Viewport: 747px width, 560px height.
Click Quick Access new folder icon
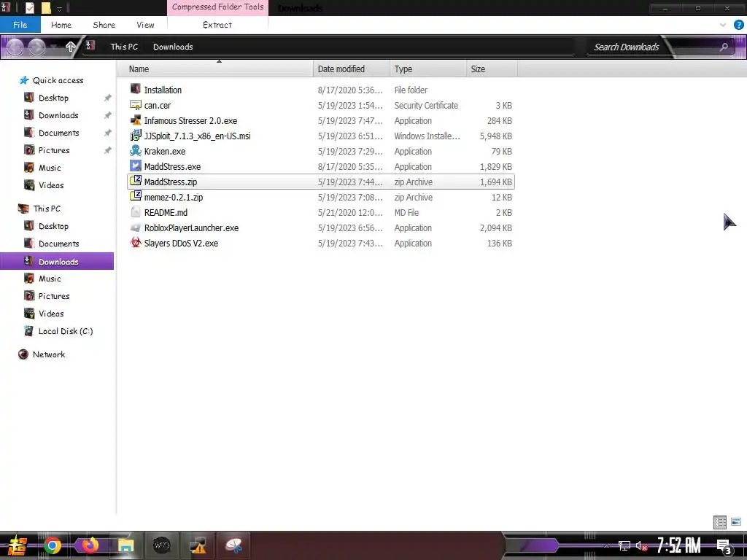click(x=46, y=8)
